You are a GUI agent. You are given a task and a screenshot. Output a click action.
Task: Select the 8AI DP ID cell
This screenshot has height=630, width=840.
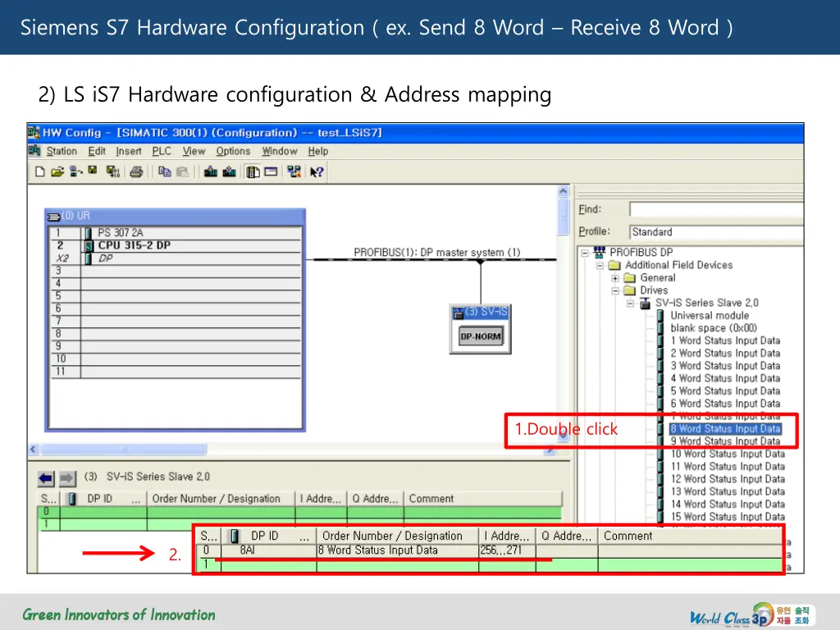point(268,550)
